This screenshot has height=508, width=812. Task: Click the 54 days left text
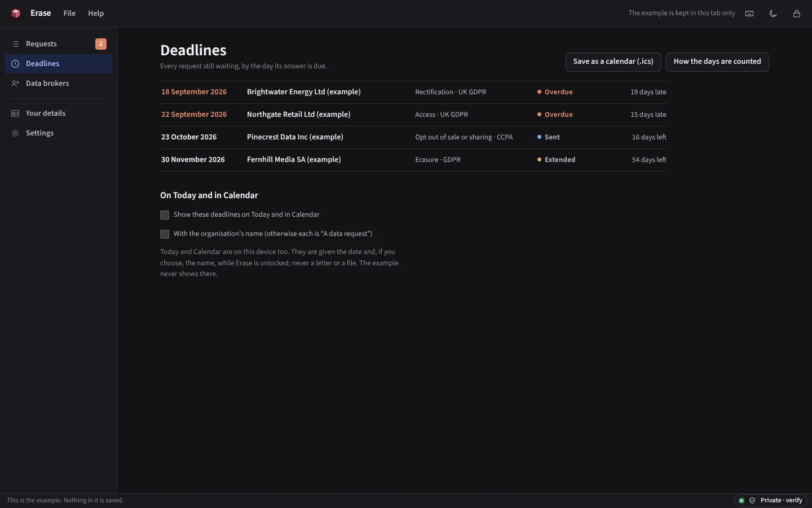[x=649, y=160]
